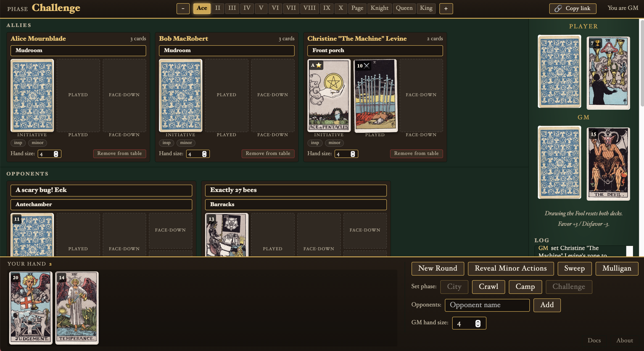Click The Devil card in GM discard

[608, 164]
